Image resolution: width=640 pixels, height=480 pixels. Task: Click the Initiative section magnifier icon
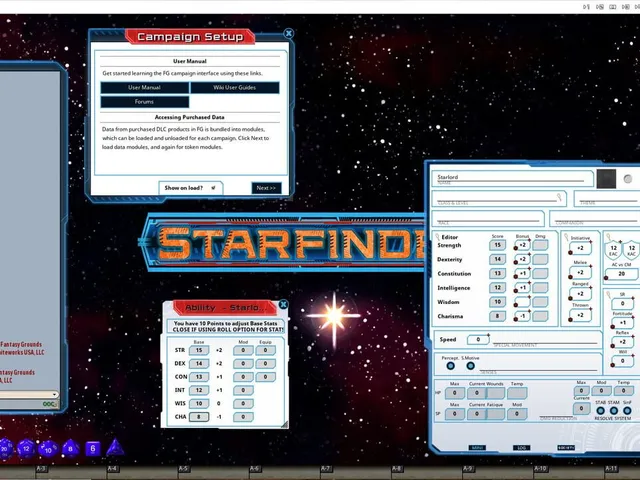point(567,237)
